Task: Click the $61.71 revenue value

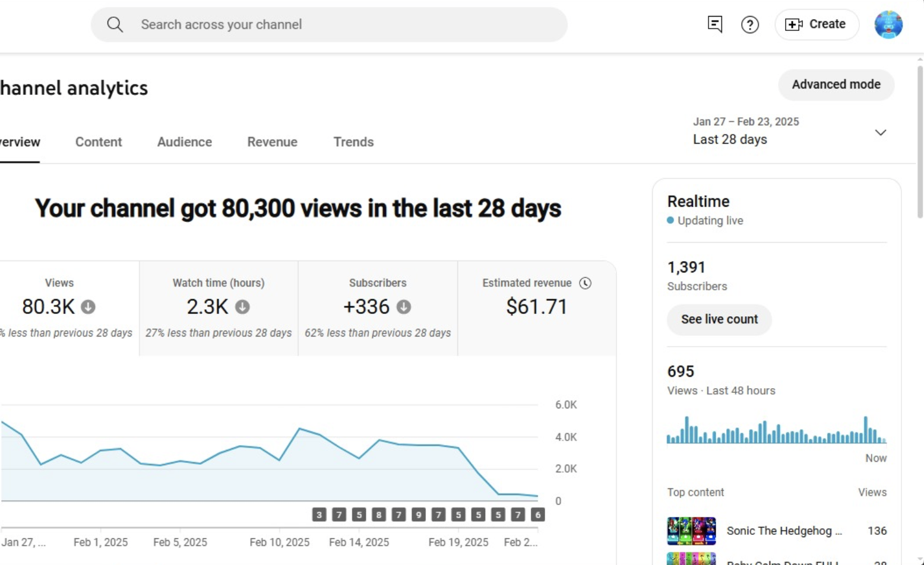Action: pos(537,307)
